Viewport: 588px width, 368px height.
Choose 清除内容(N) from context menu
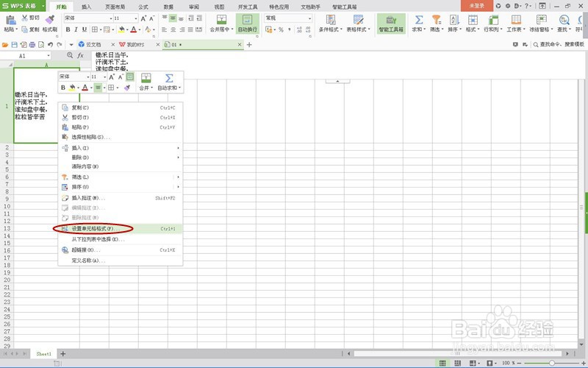121,166
